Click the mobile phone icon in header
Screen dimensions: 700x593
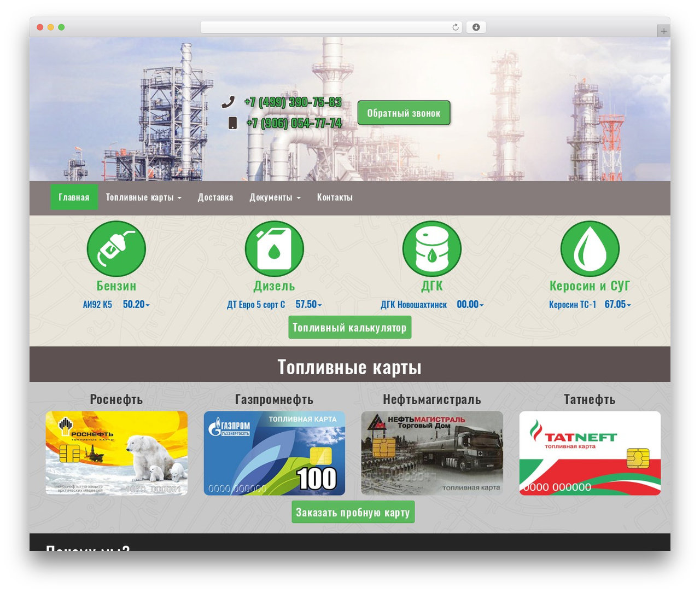tap(232, 123)
